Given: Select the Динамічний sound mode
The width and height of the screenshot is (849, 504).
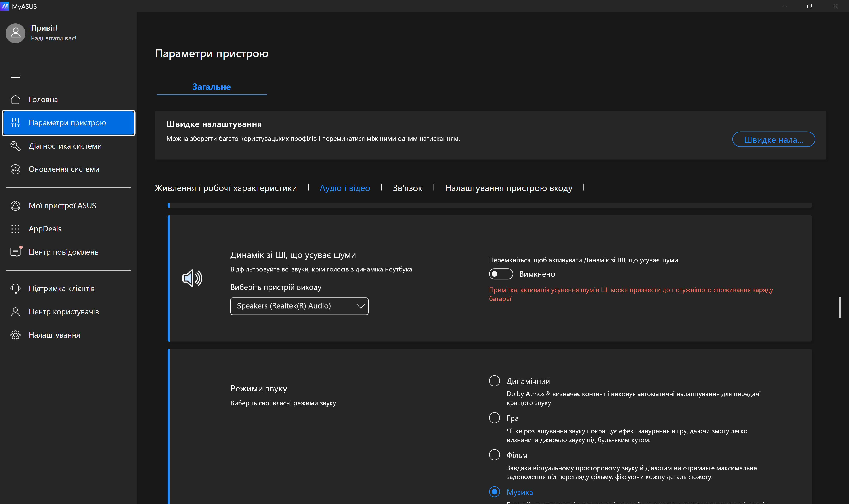Looking at the screenshot, I should [x=494, y=381].
